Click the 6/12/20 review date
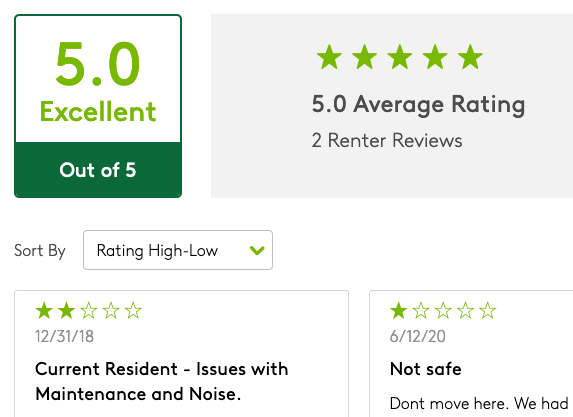The width and height of the screenshot is (573, 417). (x=418, y=336)
